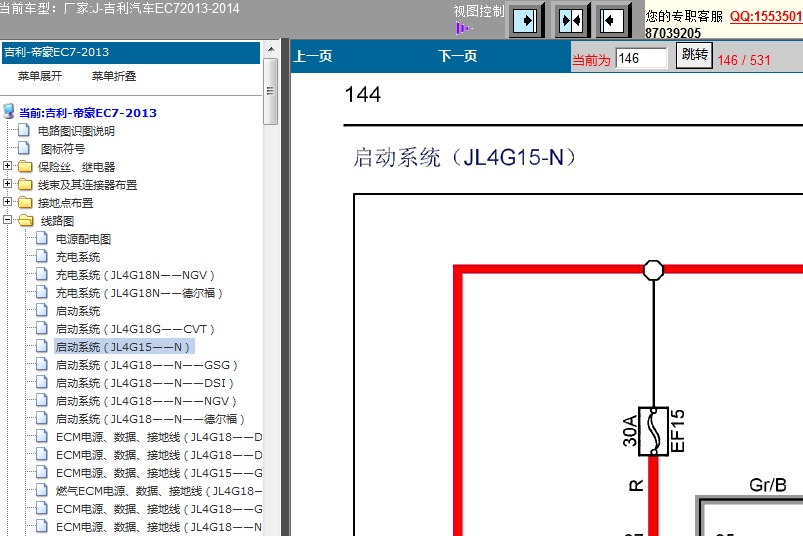Click the page icon for 电路图识图说明
The width and height of the screenshot is (803, 536).
[x=24, y=130]
